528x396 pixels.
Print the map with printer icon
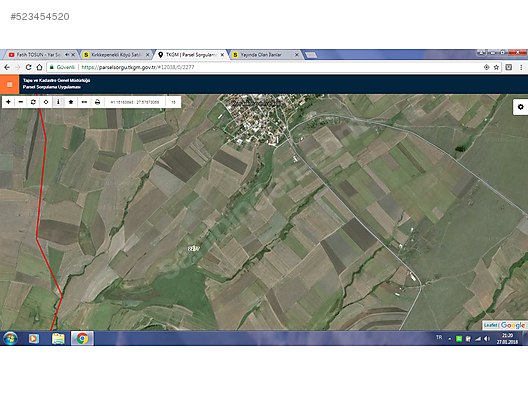(x=97, y=102)
